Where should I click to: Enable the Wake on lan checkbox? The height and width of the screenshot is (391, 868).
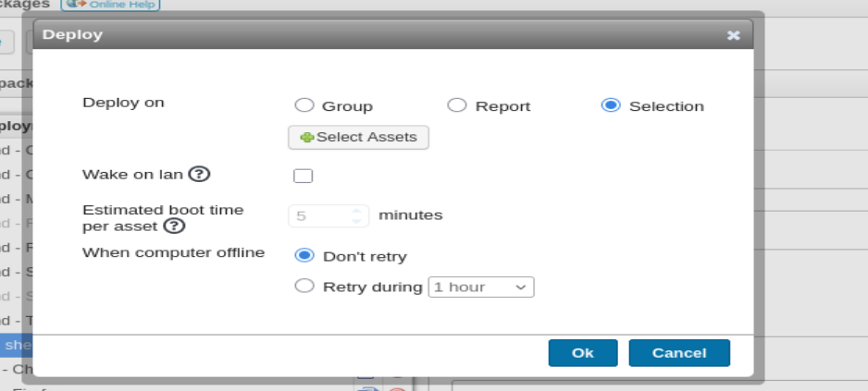click(x=303, y=176)
